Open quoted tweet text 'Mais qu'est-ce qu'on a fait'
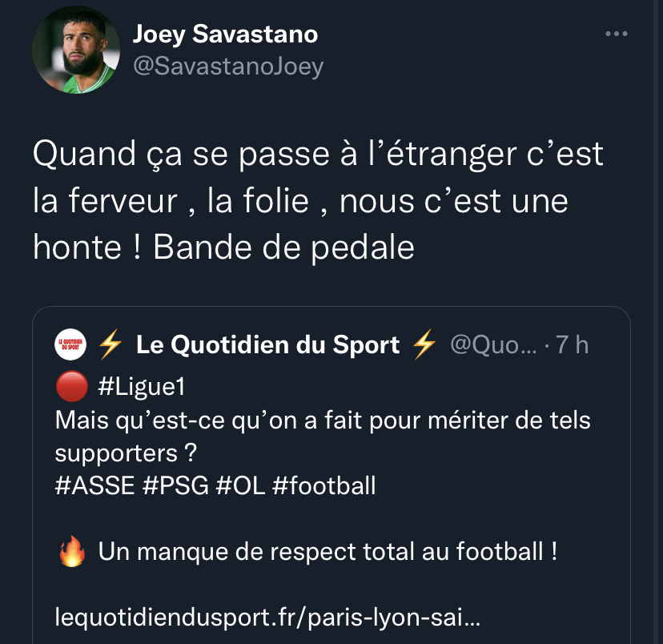 pos(322,421)
